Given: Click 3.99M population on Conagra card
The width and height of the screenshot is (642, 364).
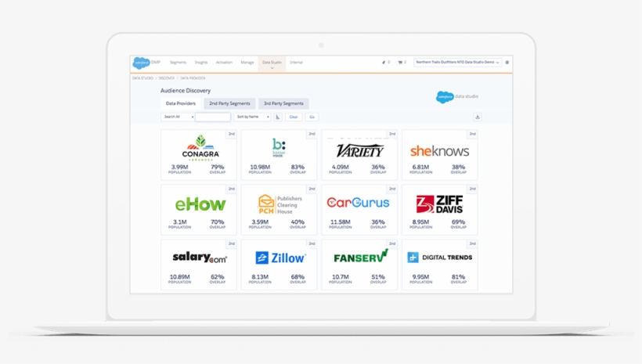Looking at the screenshot, I should click(x=180, y=167).
